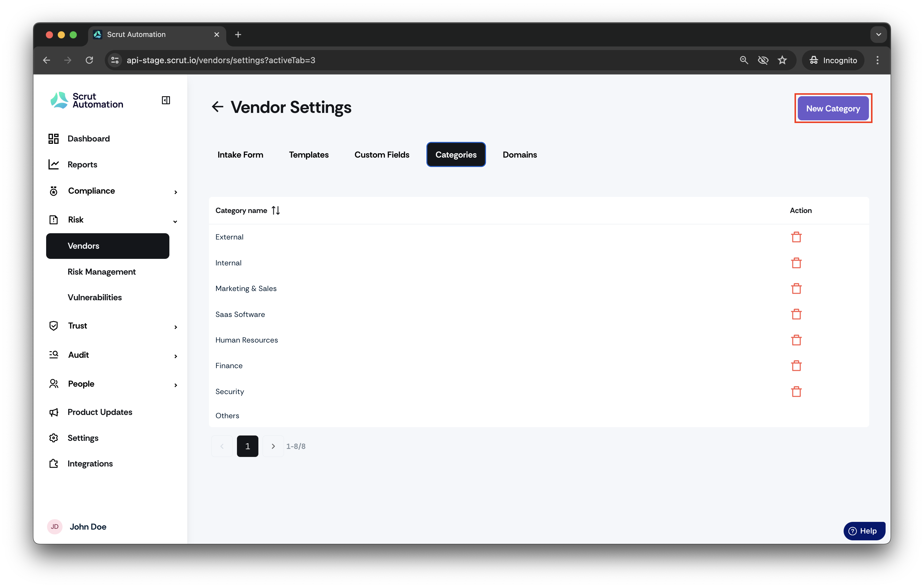Go to previous page of categories
Image resolution: width=924 pixels, height=588 pixels.
222,446
